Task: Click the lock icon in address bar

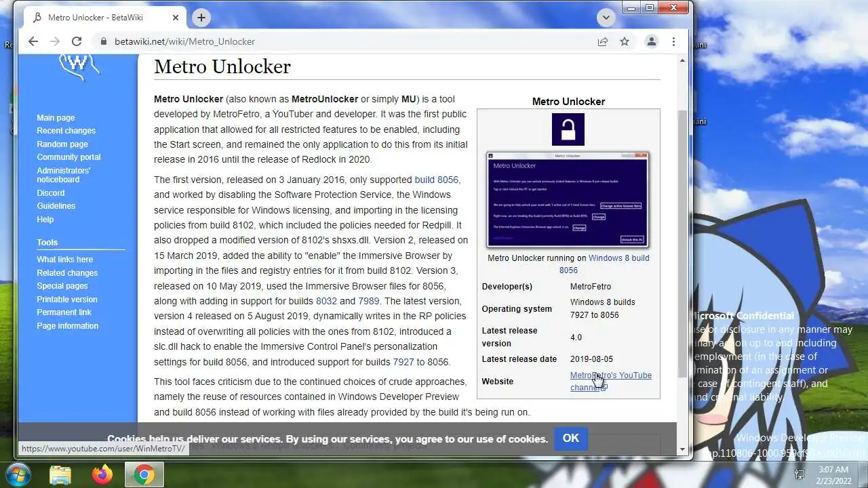Action: (x=104, y=41)
